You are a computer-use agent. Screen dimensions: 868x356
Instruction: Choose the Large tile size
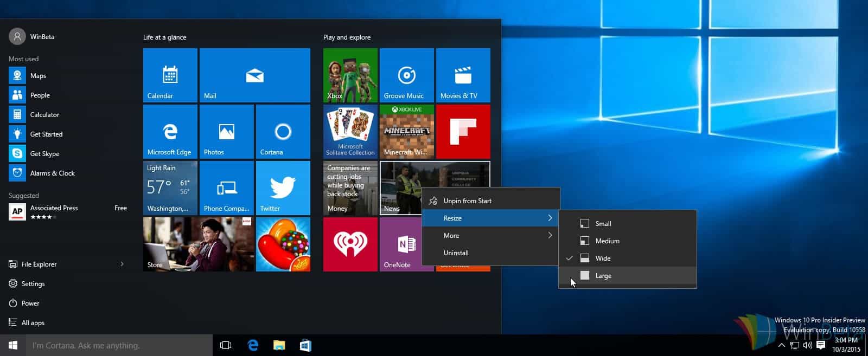[x=603, y=275]
